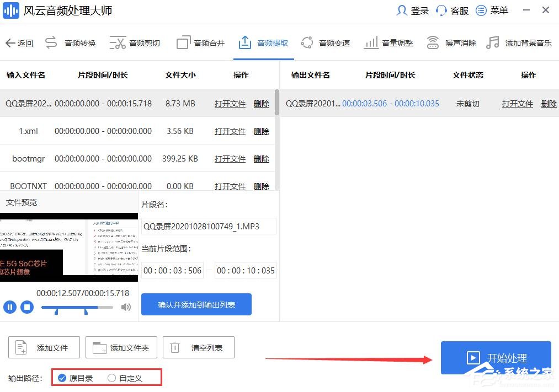Open the 菜单 menu
This screenshot has height=392, width=559.
click(x=492, y=10)
